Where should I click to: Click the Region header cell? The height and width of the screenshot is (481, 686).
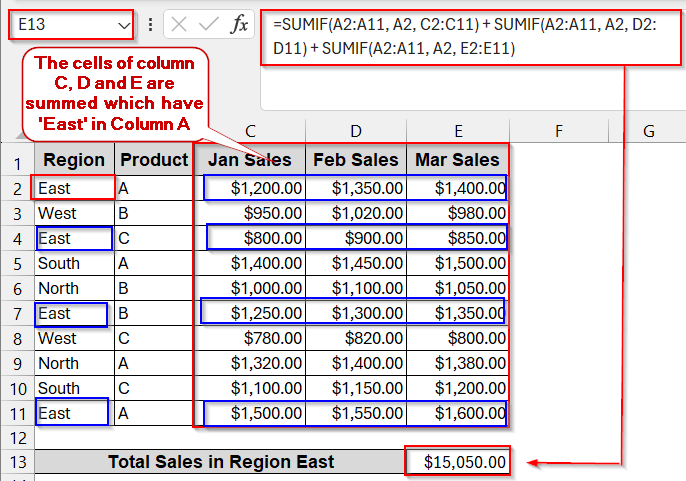(x=74, y=160)
